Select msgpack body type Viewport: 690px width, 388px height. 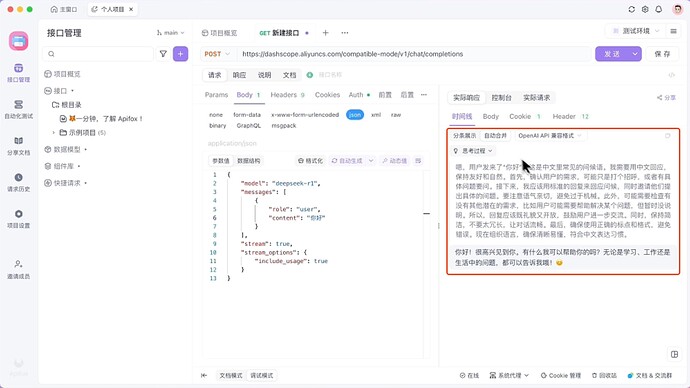(284, 125)
